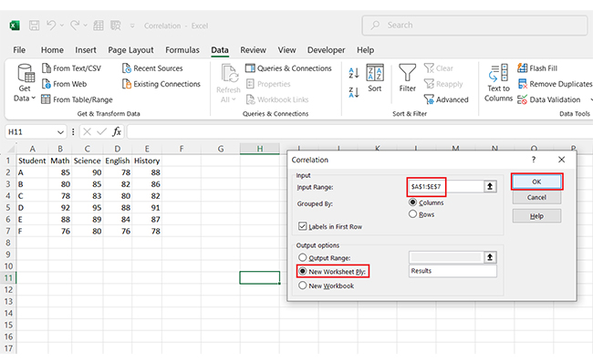Click the Excel logo icon in the title bar
593x364 pixels.
tap(15, 26)
